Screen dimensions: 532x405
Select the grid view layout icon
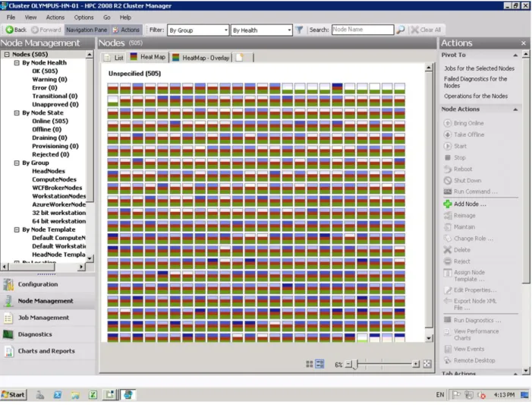(309, 364)
